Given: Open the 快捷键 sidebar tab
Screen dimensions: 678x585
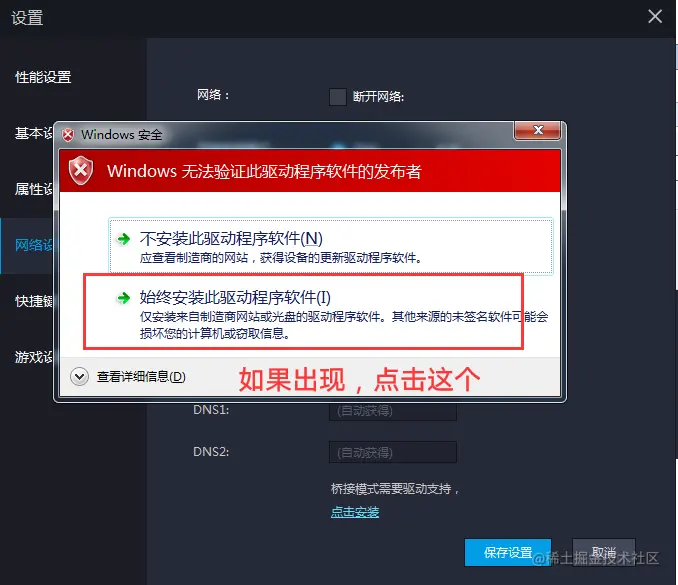Looking at the screenshot, I should tap(34, 301).
